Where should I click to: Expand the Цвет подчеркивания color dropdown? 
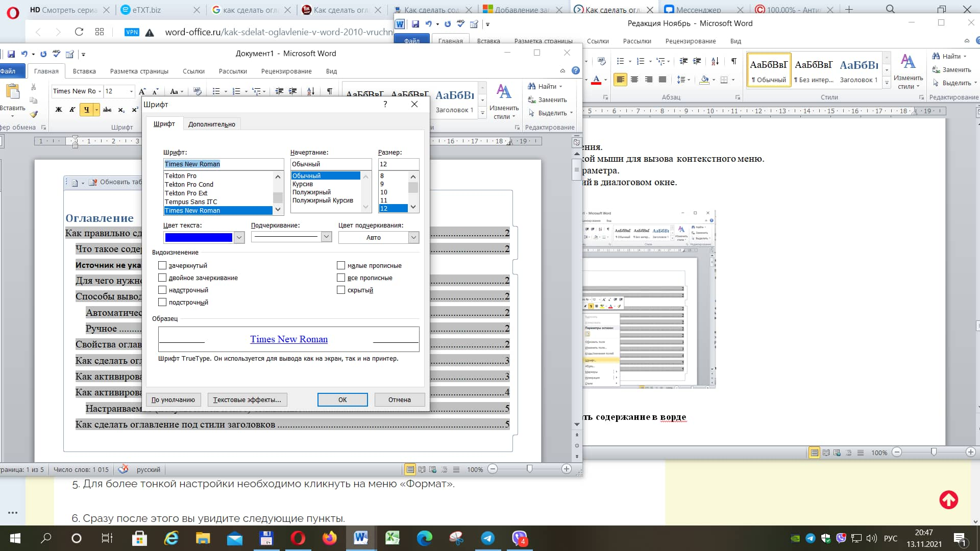click(x=413, y=237)
